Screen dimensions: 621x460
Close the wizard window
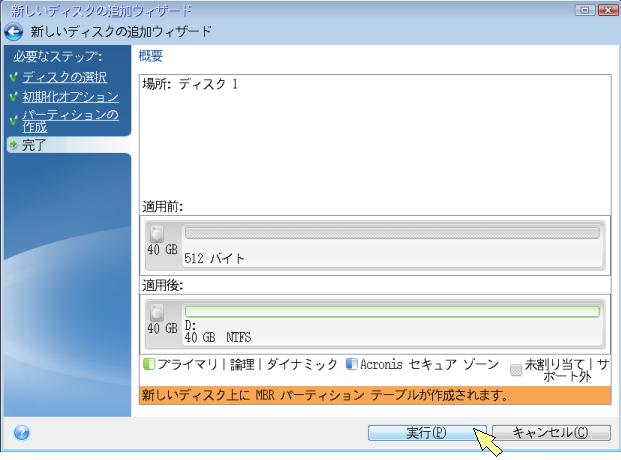pos(607,10)
